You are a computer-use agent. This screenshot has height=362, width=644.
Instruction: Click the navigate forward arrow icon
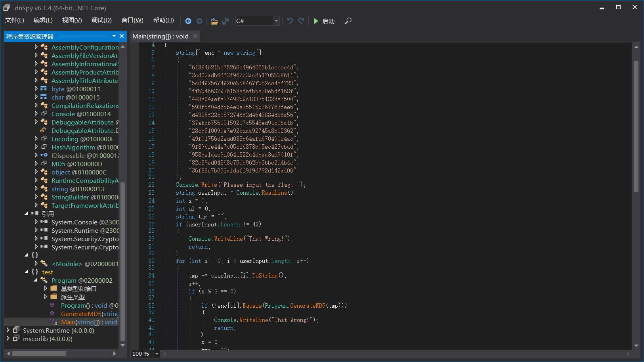coord(199,21)
